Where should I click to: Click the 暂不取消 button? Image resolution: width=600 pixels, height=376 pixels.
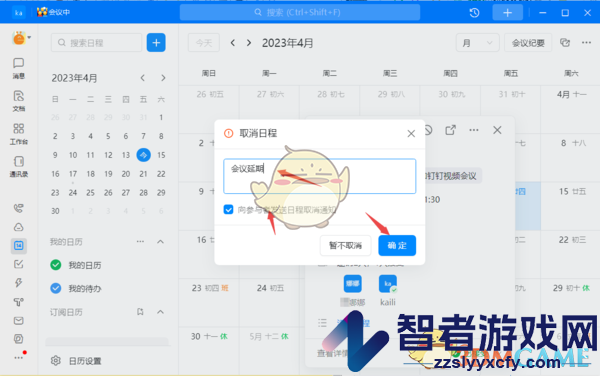click(x=345, y=245)
